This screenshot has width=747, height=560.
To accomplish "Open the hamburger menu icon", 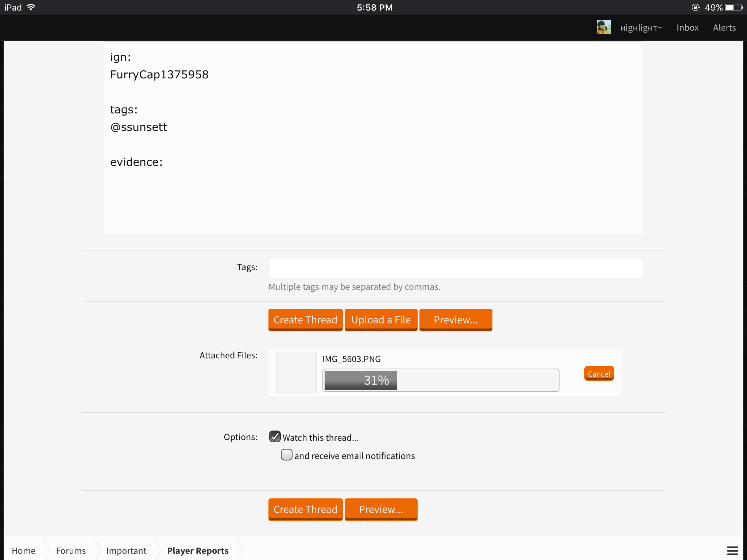I will (732, 551).
